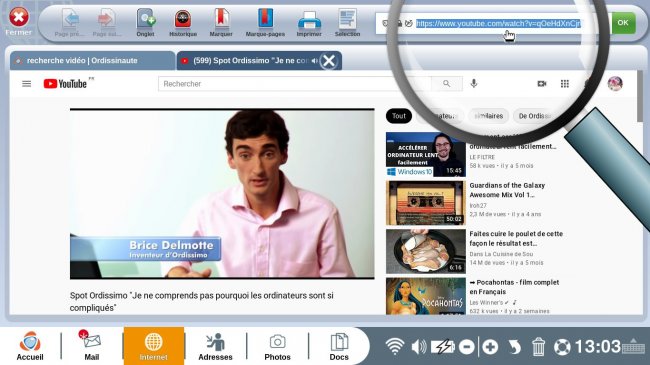Click Dans La Cuisine de Sou channel name
Screen dimensions: 650x365
tap(501, 254)
